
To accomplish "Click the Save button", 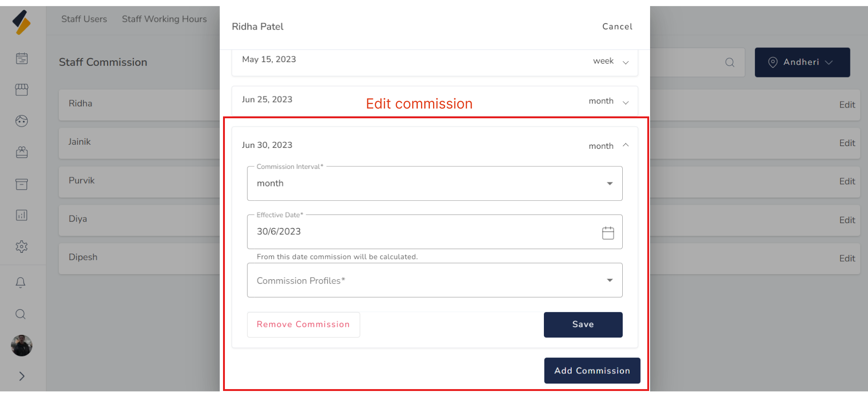I will (x=583, y=325).
